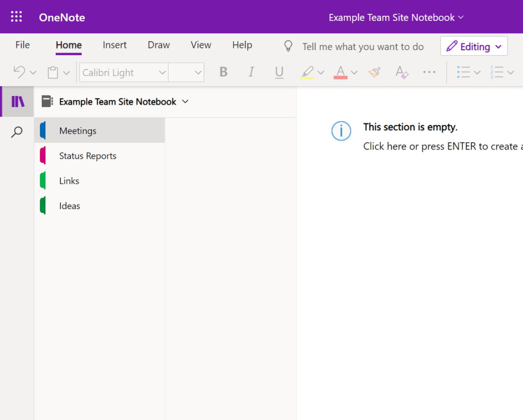Screen dimensions: 523x420
Task: Expand the Undo dropdown arrow
Action: 33,72
